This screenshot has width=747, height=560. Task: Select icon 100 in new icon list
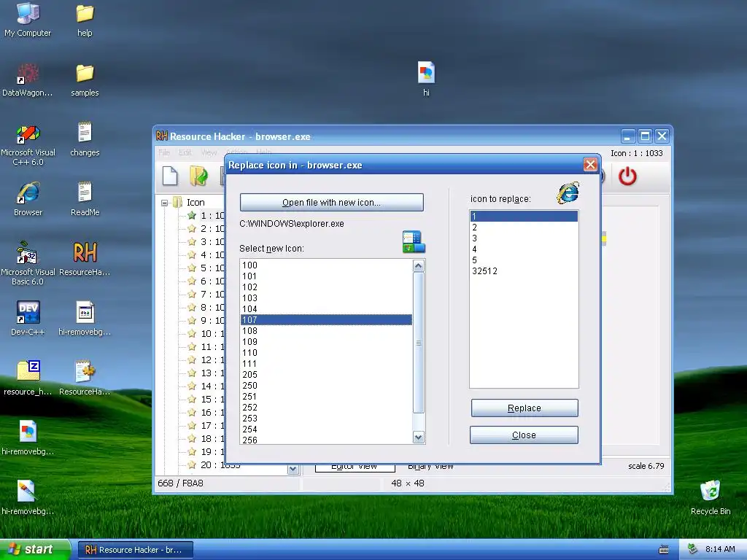click(326, 265)
